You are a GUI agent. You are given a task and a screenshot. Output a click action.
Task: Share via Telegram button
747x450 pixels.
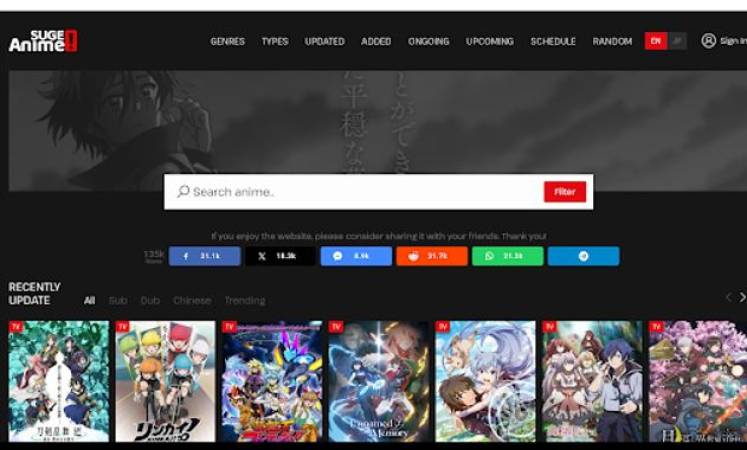tap(584, 256)
